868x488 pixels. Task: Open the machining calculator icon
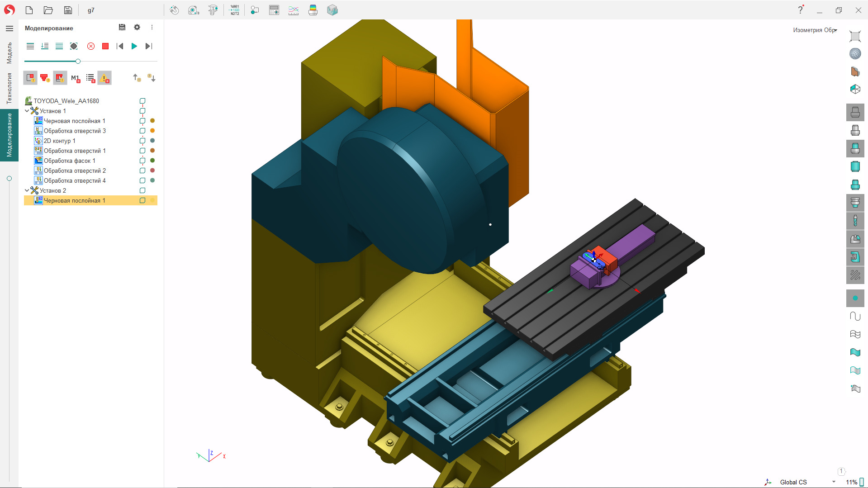click(274, 10)
